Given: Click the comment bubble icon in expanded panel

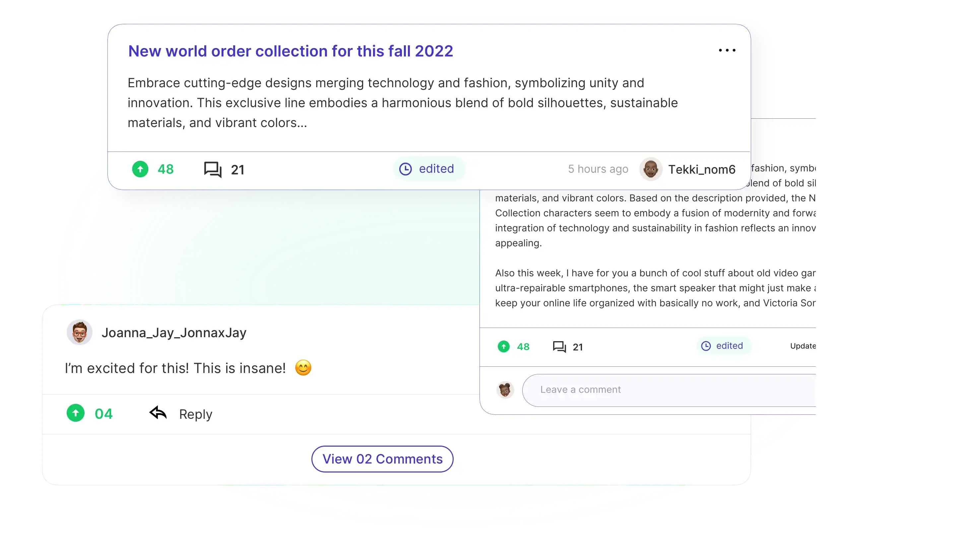Looking at the screenshot, I should [559, 346].
